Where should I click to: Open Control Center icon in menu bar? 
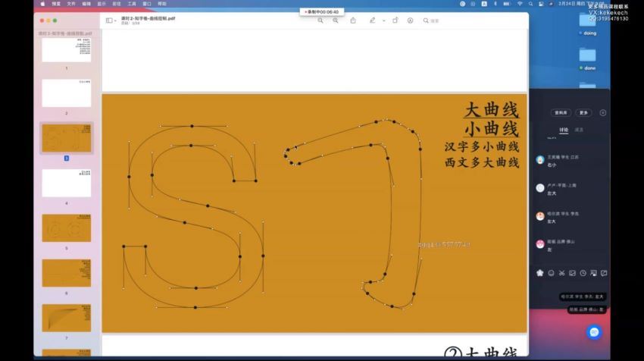point(541,4)
